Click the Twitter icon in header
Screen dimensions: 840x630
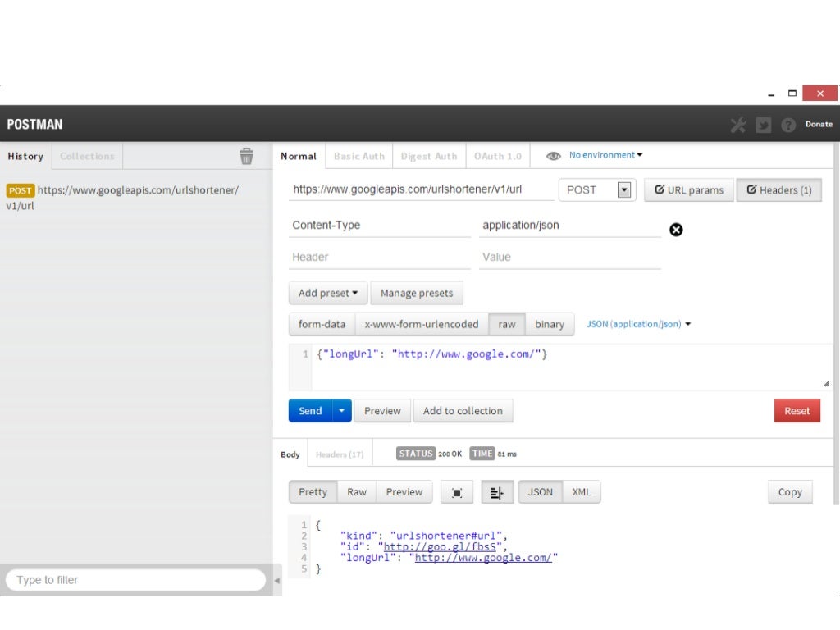763,125
